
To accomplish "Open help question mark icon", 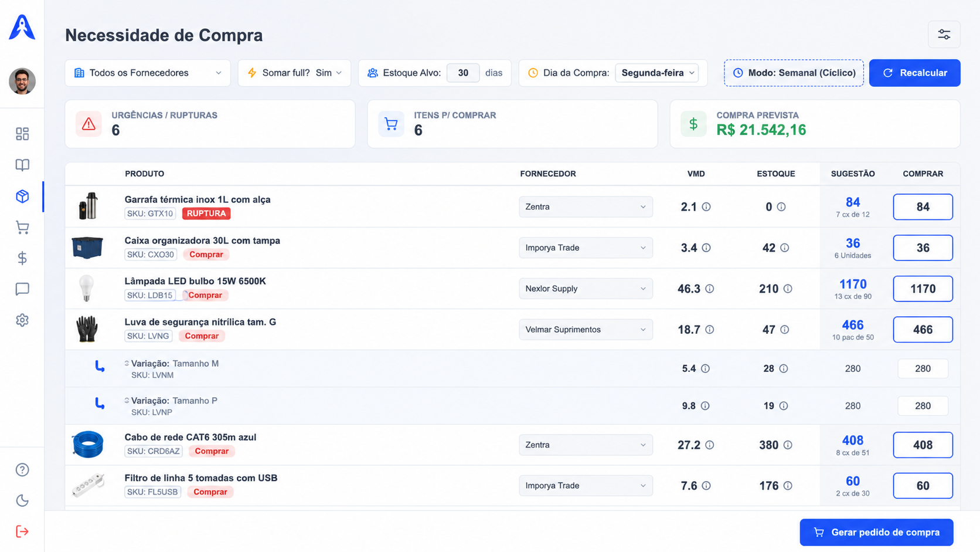I will click(22, 470).
